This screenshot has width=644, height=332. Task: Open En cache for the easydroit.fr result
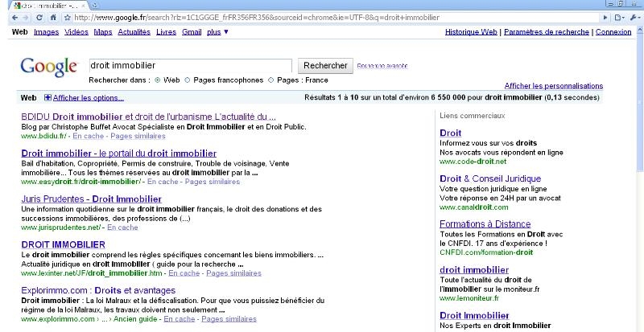pyautogui.click(x=163, y=182)
